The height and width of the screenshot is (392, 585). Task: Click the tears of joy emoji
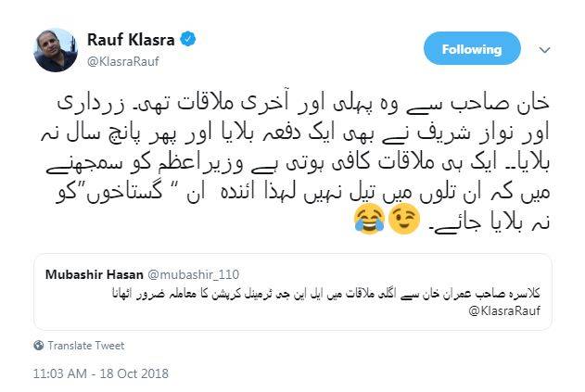click(369, 219)
